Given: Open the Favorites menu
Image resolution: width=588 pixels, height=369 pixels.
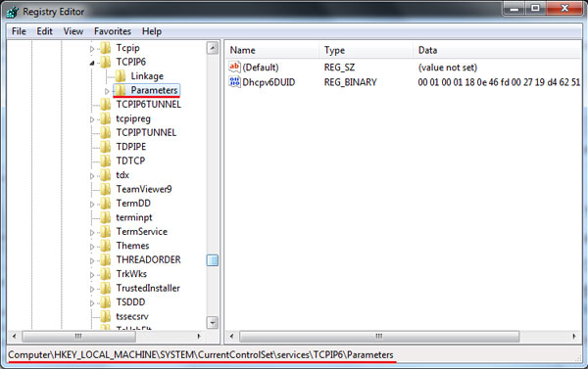Looking at the screenshot, I should [x=113, y=31].
